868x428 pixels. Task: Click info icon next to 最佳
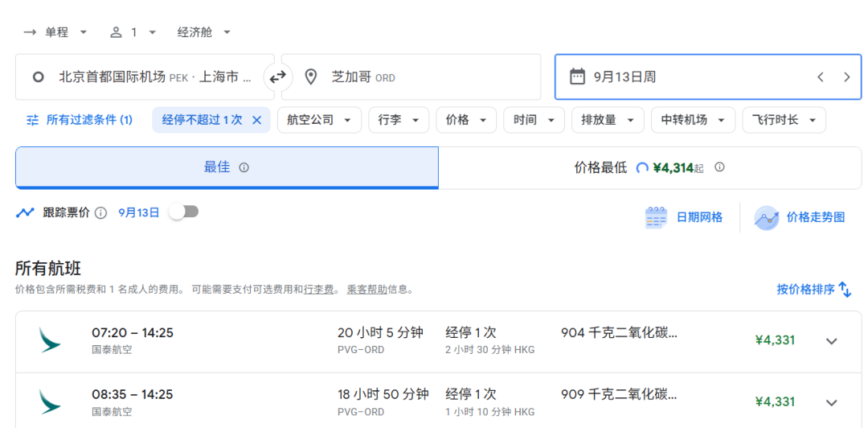[244, 167]
